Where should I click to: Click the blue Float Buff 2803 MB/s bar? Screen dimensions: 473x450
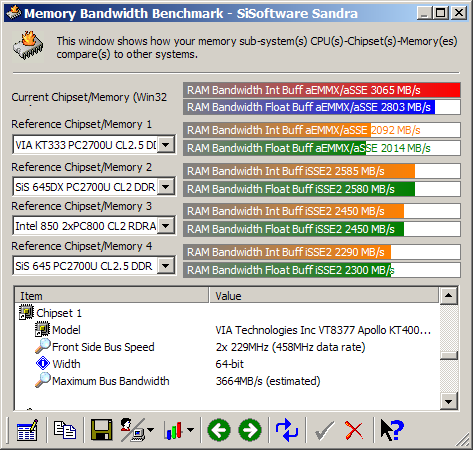pos(322,107)
